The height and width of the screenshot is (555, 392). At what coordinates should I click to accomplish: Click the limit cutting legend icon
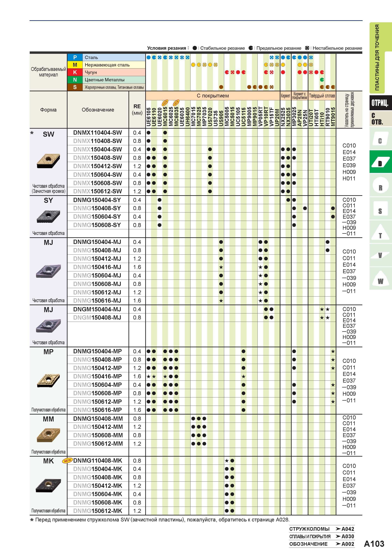pyautogui.click(x=251, y=48)
